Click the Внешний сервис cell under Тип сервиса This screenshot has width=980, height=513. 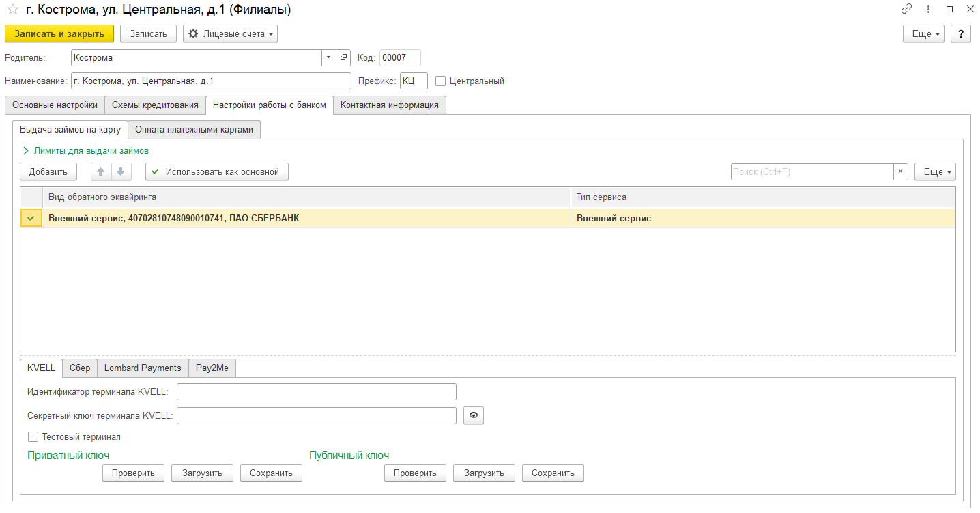pos(763,218)
